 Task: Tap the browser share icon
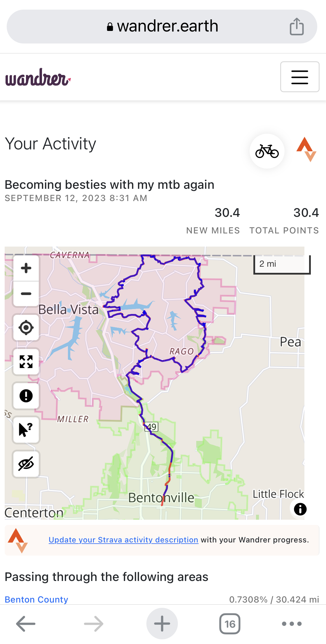coord(297,27)
